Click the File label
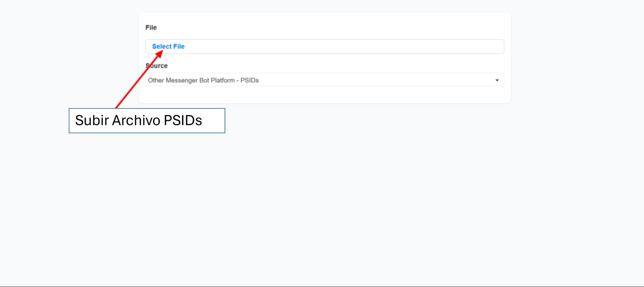 coord(151,27)
